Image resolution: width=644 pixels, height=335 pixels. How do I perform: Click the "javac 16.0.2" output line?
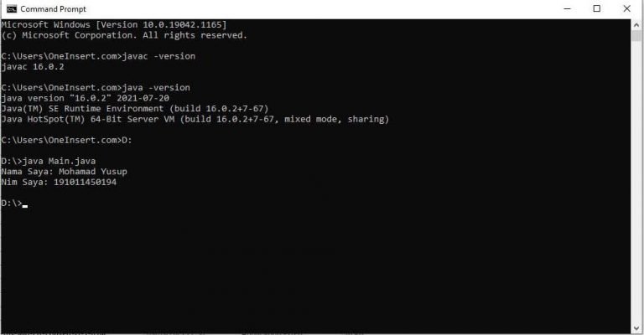click(33, 67)
